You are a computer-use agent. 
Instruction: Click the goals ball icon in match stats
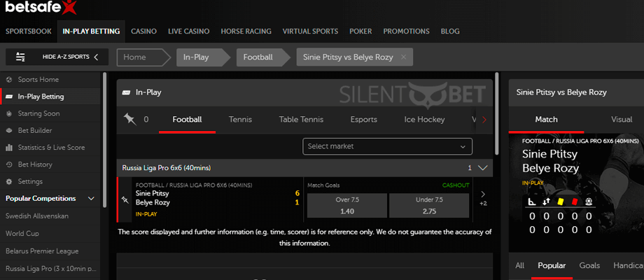[x=589, y=202]
